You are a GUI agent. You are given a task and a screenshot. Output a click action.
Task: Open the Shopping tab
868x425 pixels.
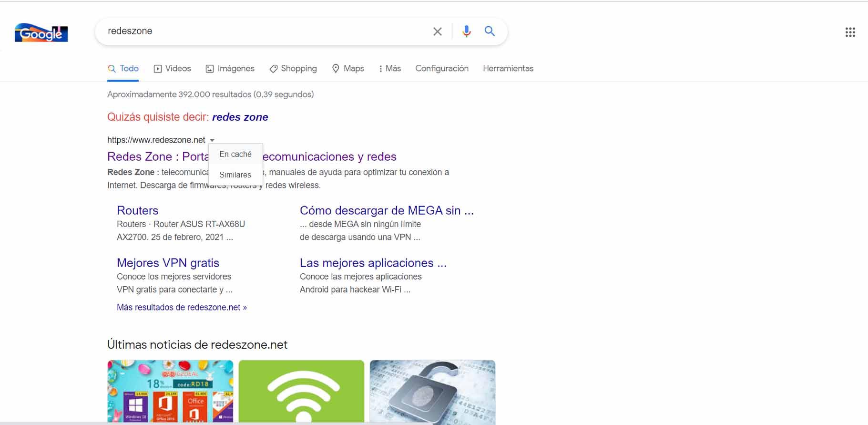coord(293,69)
